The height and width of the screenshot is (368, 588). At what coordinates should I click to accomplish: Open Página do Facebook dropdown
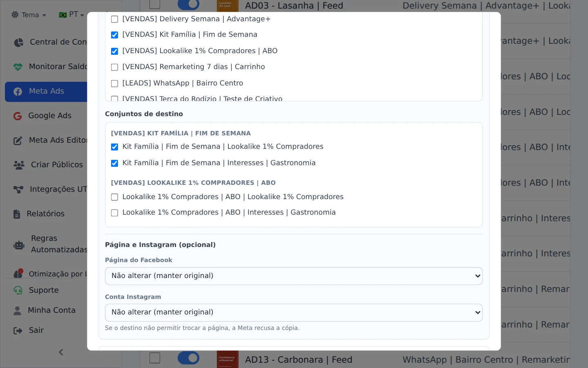(x=294, y=276)
